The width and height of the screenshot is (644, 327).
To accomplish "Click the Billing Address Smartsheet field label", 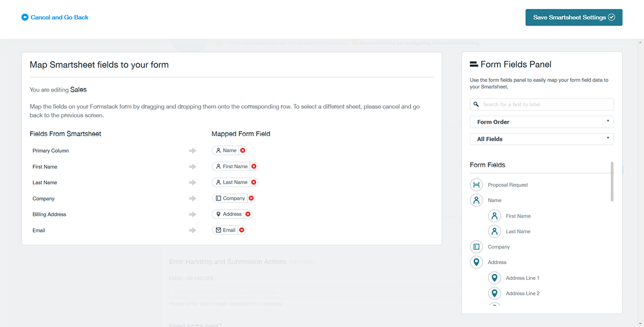I will pyautogui.click(x=49, y=214).
